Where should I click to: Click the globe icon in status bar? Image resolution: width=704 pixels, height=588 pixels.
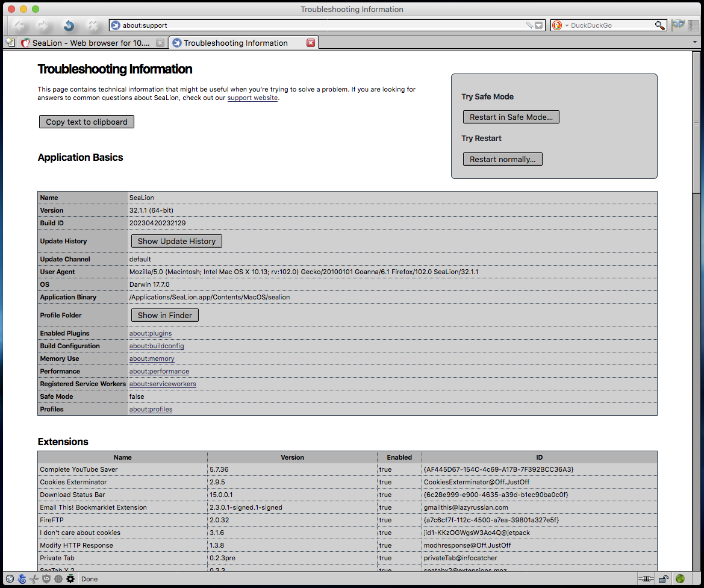(x=10, y=578)
